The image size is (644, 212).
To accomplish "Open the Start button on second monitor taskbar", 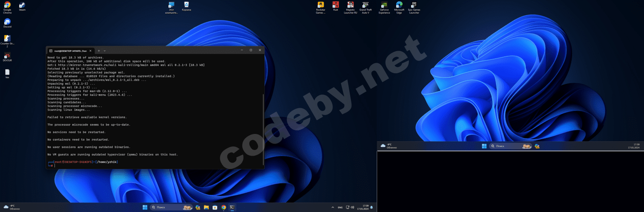I will [484, 146].
